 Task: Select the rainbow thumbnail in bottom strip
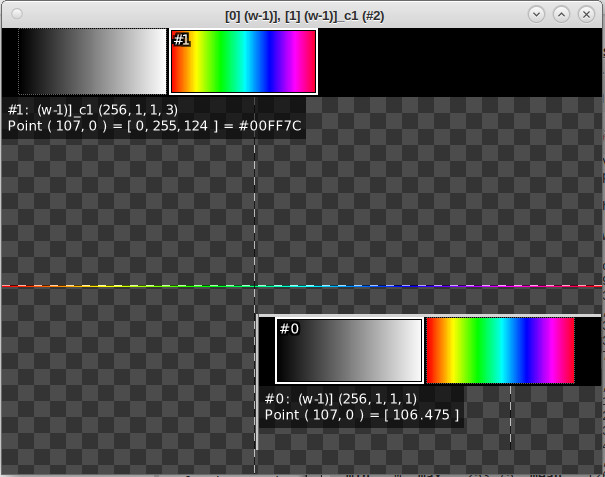pos(500,351)
